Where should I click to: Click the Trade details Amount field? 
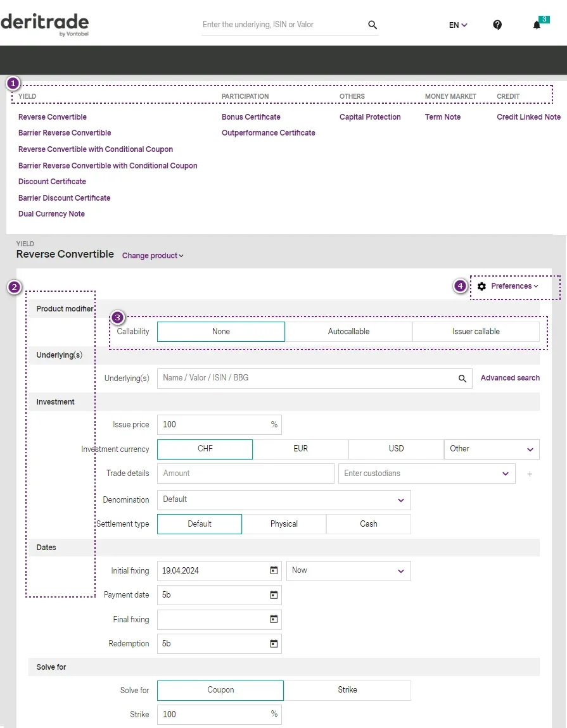coord(245,474)
